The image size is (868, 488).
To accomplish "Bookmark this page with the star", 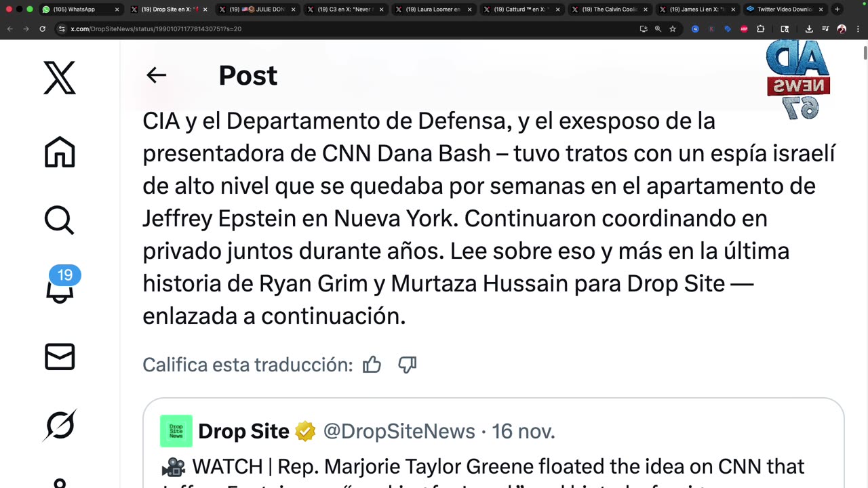I will [x=673, y=29].
